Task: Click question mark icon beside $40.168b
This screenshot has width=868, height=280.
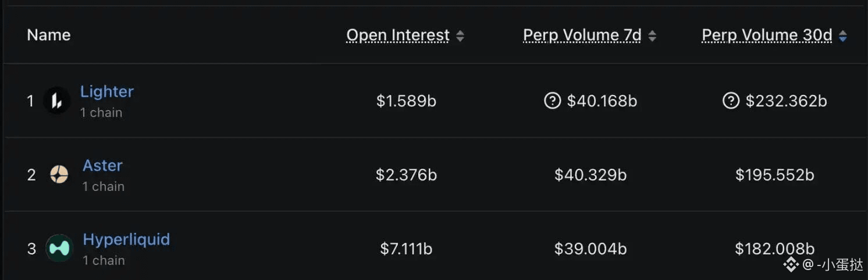Action: 552,101
